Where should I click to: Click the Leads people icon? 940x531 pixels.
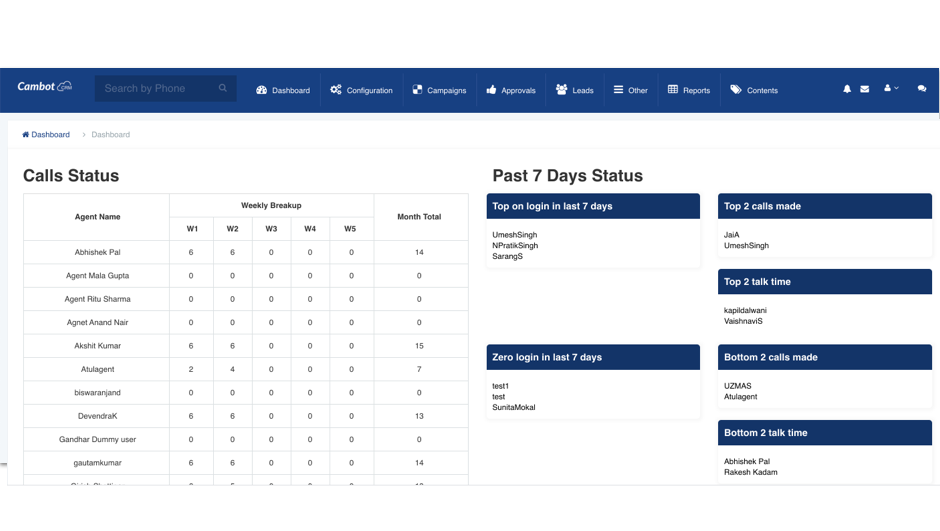562,90
